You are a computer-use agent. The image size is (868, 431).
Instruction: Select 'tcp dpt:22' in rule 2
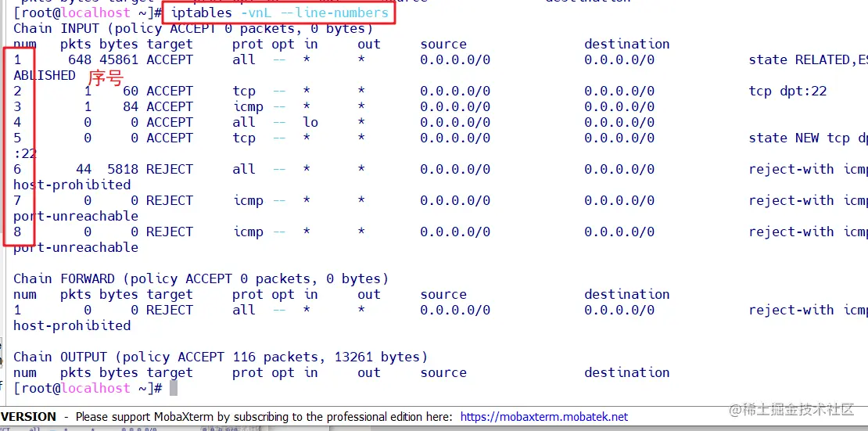coord(787,91)
